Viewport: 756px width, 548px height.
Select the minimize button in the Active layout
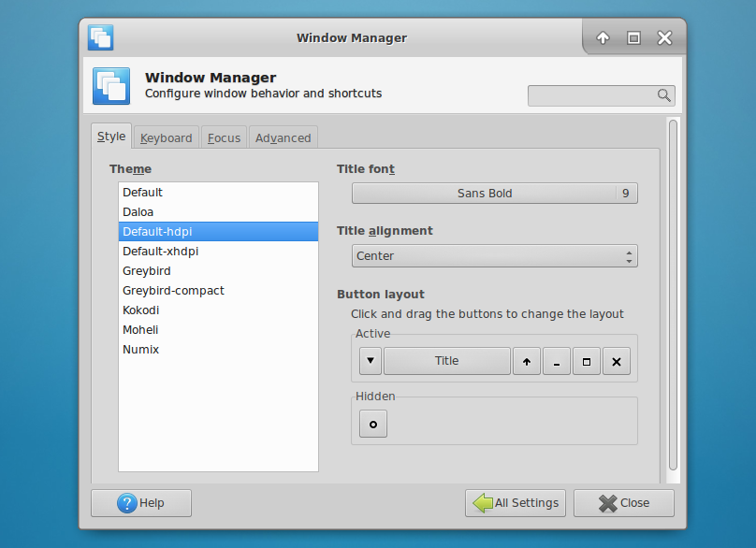(556, 360)
